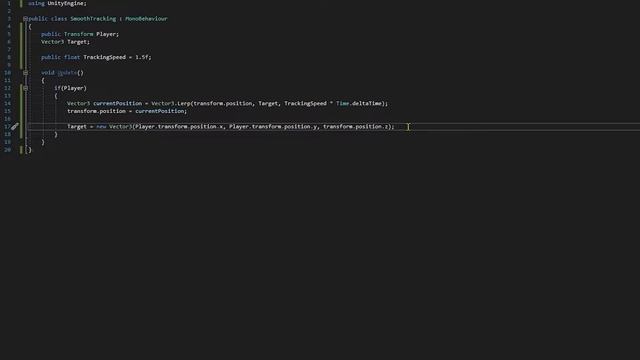Click 'deltaTime' on line 14
This screenshot has width=640, height=360.
367,104
